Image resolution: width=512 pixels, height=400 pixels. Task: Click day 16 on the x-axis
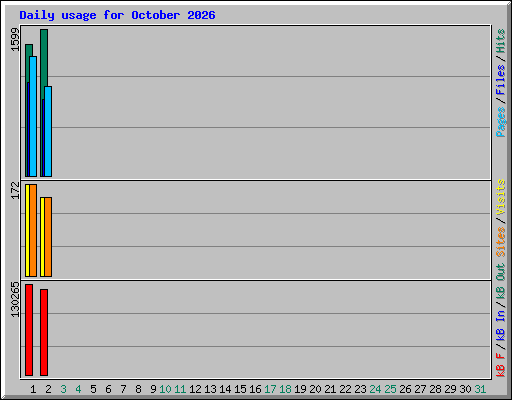[255, 389]
